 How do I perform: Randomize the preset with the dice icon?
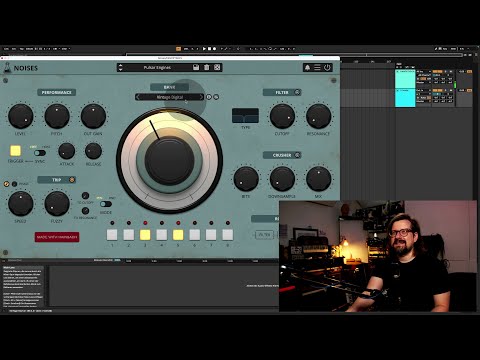coord(217,67)
